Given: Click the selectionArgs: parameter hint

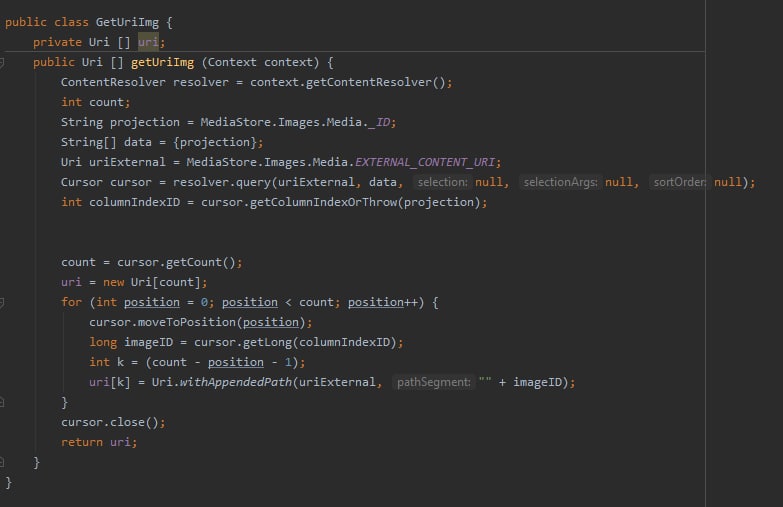Looking at the screenshot, I should (560, 182).
